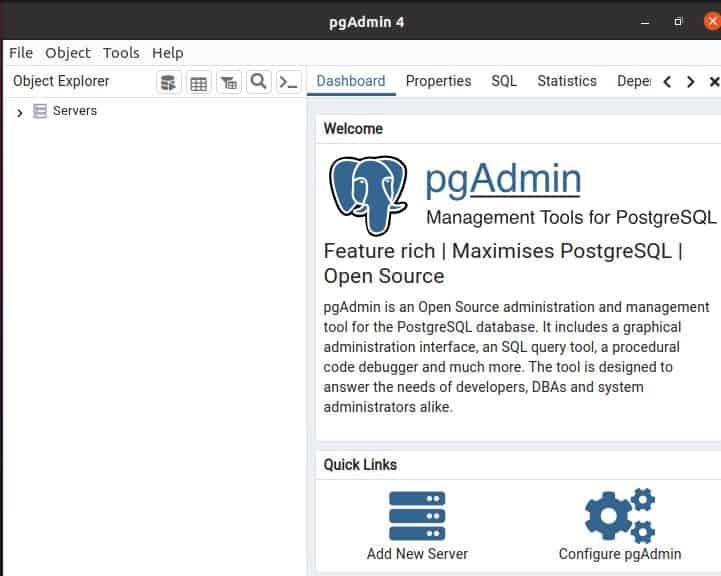This screenshot has height=576, width=721.
Task: Switch to the Properties tab
Action: click(438, 81)
